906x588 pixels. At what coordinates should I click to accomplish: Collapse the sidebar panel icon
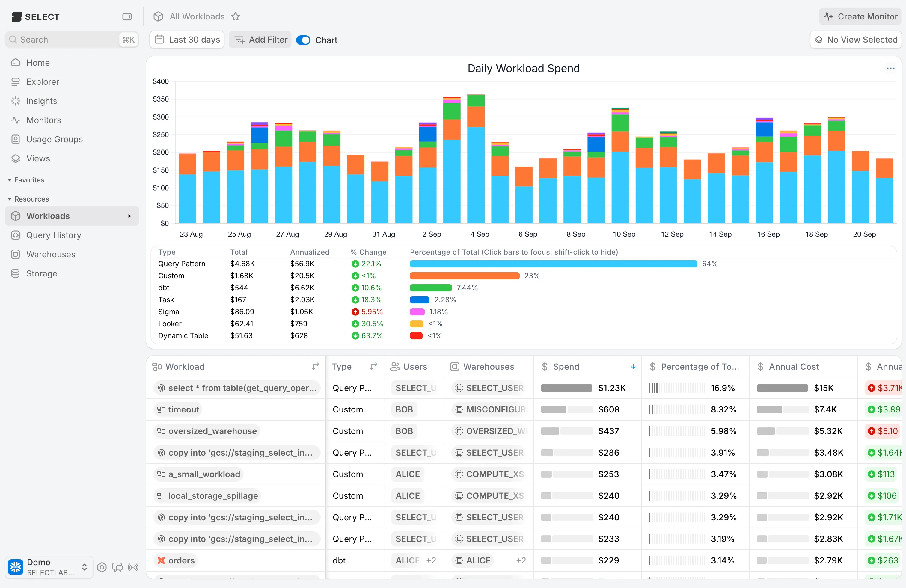(127, 17)
